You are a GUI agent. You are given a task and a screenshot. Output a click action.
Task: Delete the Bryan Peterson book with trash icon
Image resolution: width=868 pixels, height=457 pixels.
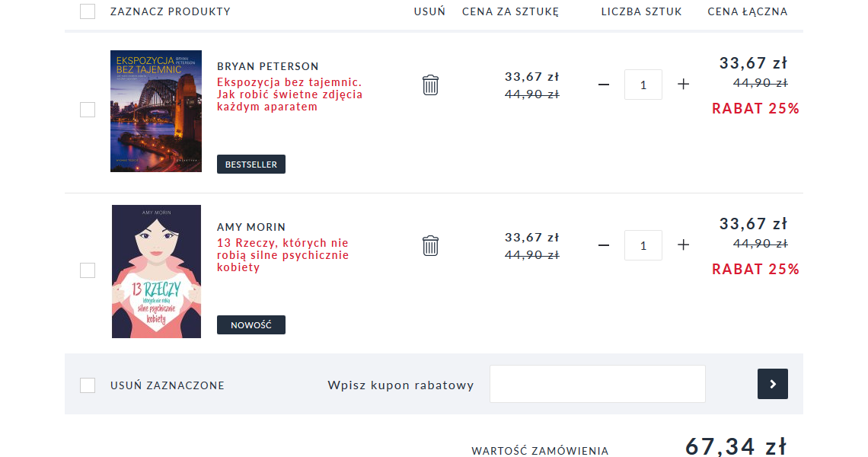[430, 85]
